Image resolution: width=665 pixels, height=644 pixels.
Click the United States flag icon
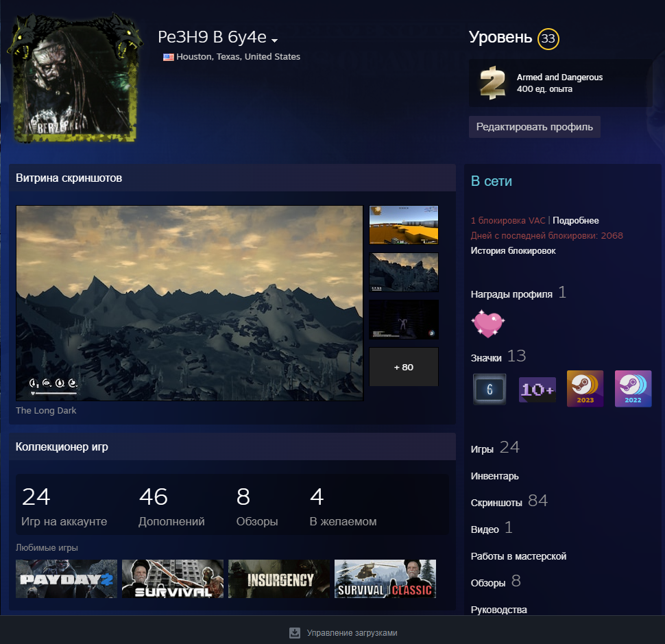point(169,58)
